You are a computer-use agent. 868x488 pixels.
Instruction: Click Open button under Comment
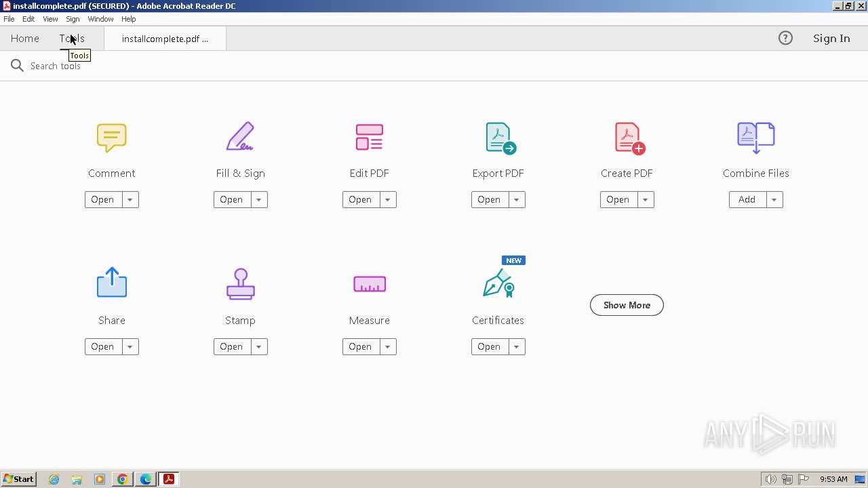(x=102, y=199)
